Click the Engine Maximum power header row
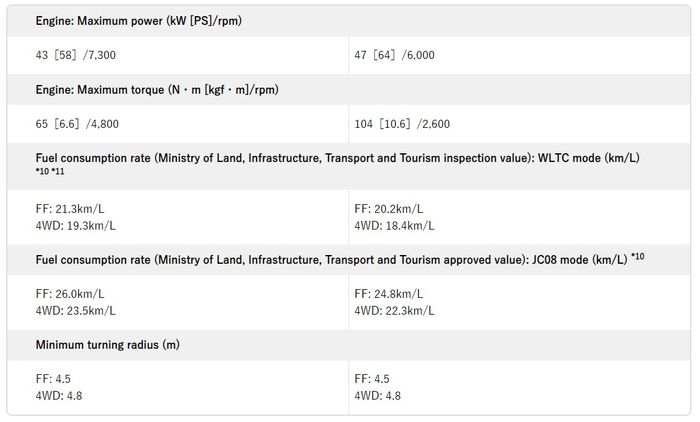The width and height of the screenshot is (700, 422). (x=138, y=21)
